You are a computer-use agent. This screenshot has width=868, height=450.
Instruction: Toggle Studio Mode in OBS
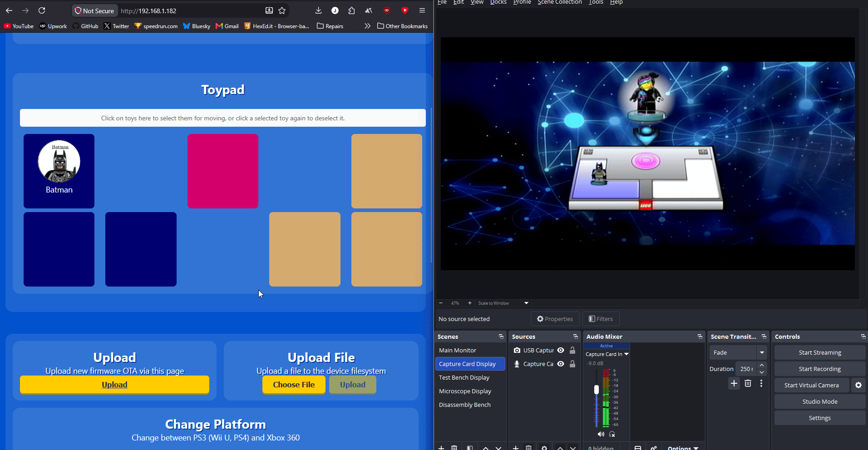tap(820, 401)
